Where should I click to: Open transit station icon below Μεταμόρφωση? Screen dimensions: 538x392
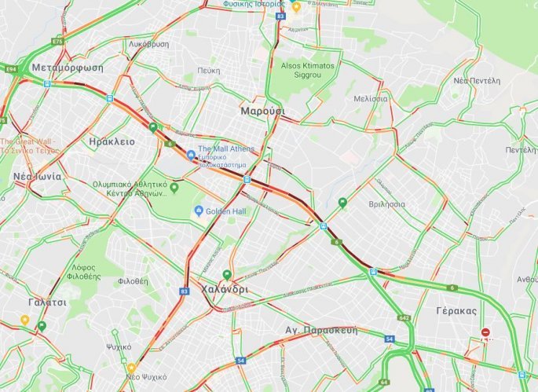coord(47,84)
